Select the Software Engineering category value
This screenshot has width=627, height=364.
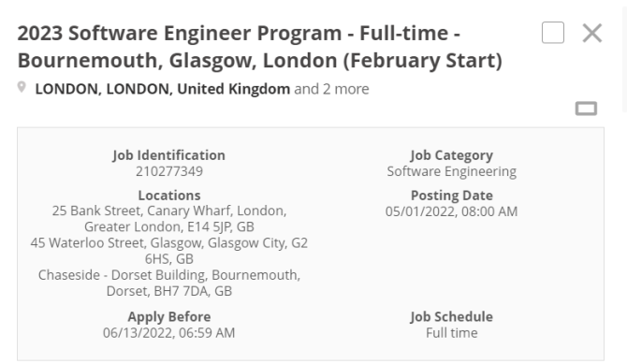pos(451,171)
